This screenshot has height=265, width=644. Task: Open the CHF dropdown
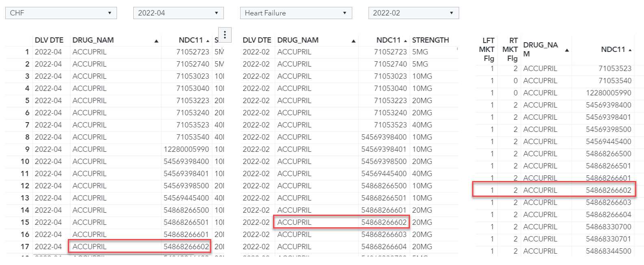click(61, 13)
